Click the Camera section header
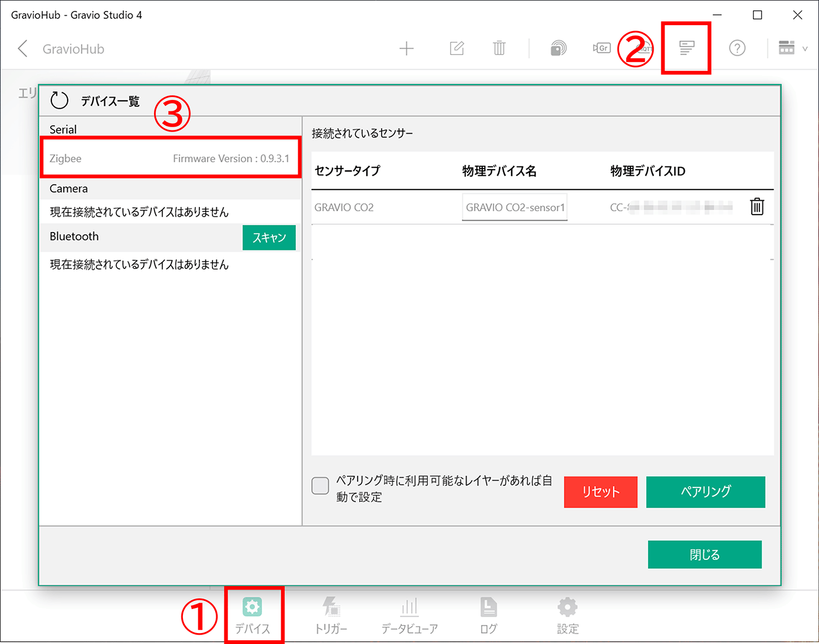The image size is (819, 644). click(x=69, y=188)
